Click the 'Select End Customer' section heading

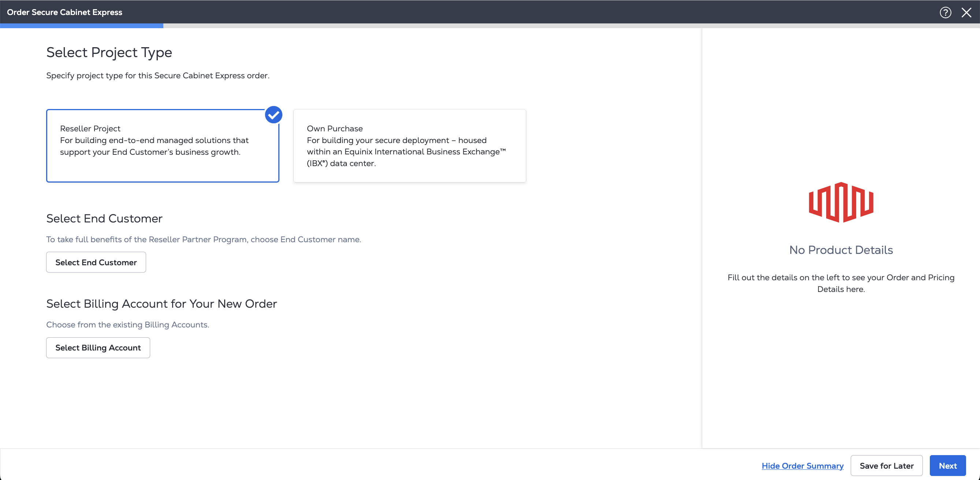pyautogui.click(x=104, y=218)
